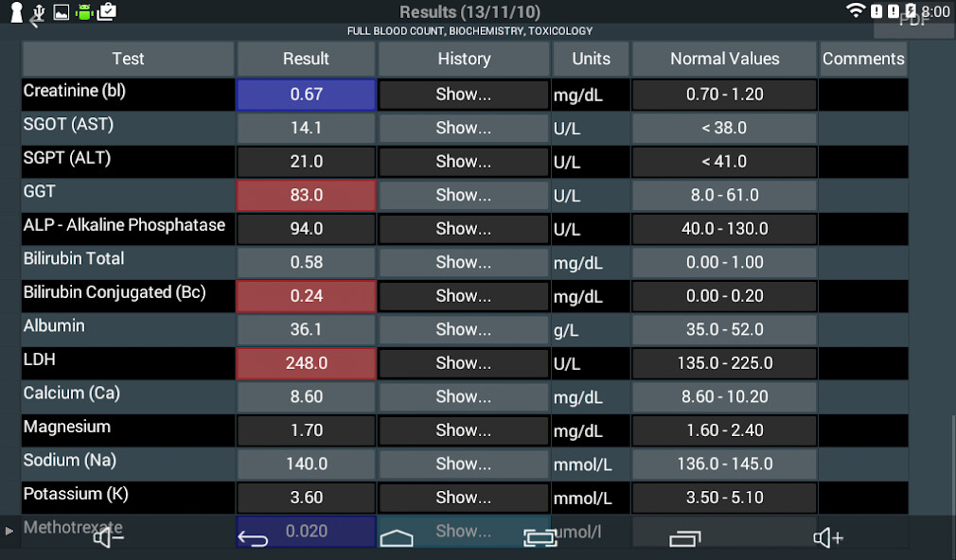Tap the Android back navigation icon

pyautogui.click(x=253, y=538)
